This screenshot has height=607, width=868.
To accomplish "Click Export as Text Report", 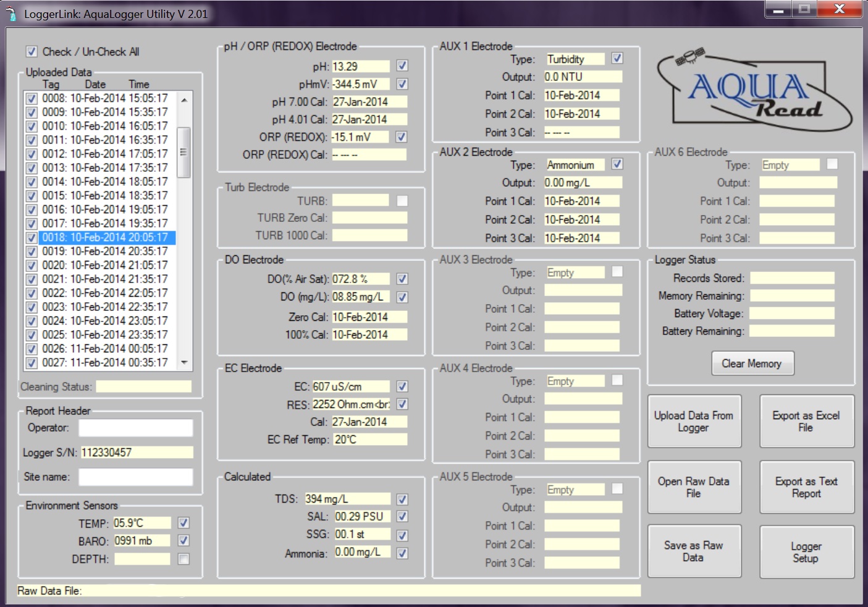I will [806, 487].
